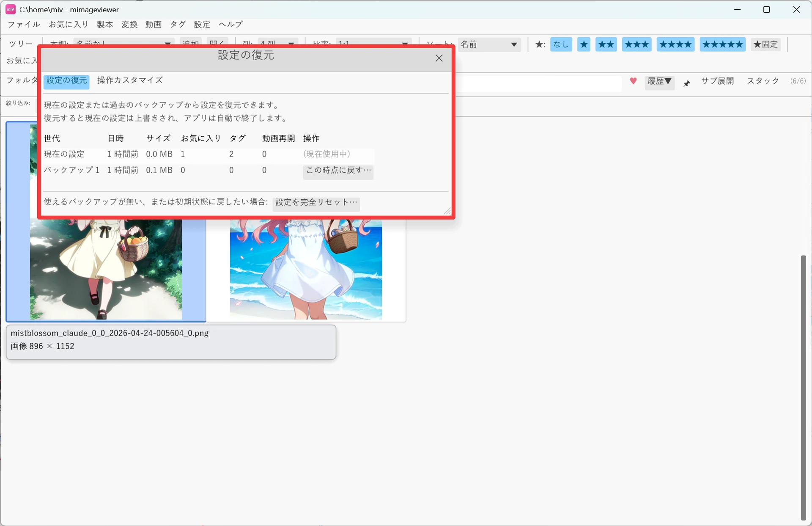Switch to the 操作カスタマイズ tab

pyautogui.click(x=130, y=80)
